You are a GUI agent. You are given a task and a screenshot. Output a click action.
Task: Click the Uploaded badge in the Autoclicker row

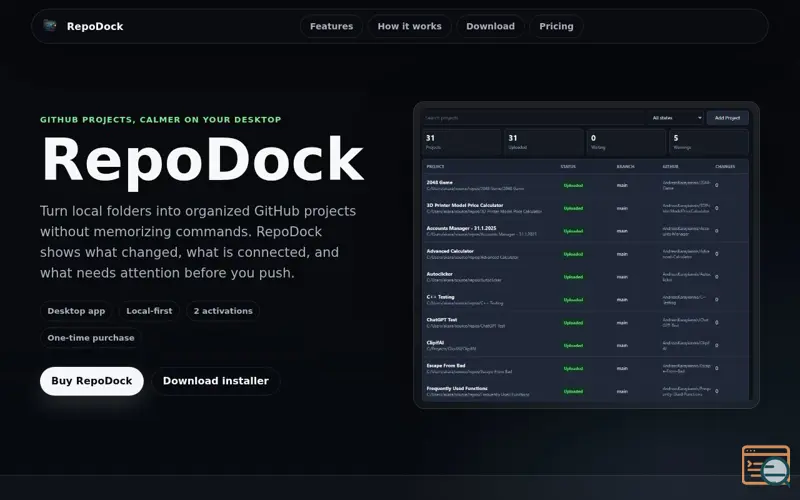coord(573,277)
